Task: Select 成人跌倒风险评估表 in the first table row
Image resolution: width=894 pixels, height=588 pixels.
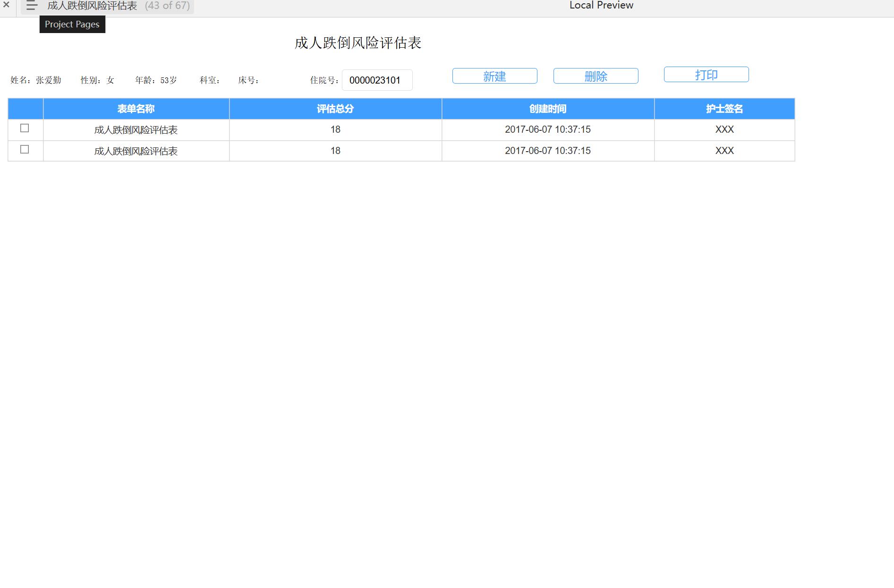Action: pyautogui.click(x=136, y=130)
